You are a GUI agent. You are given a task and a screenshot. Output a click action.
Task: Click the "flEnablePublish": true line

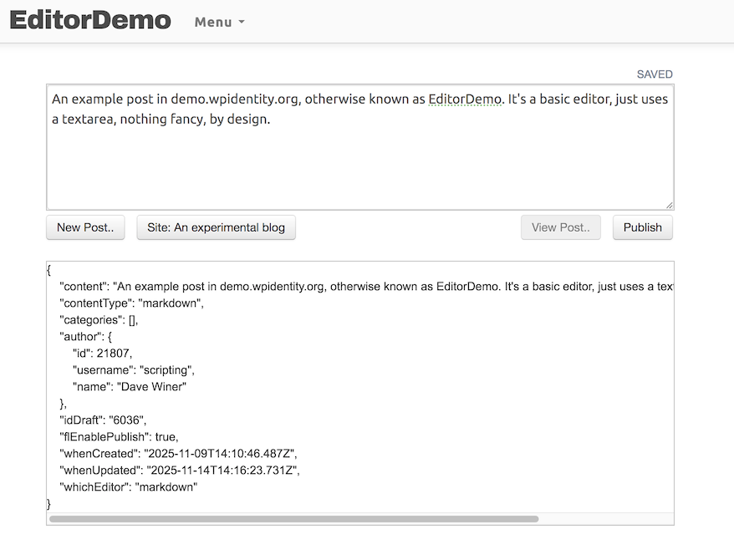click(119, 436)
